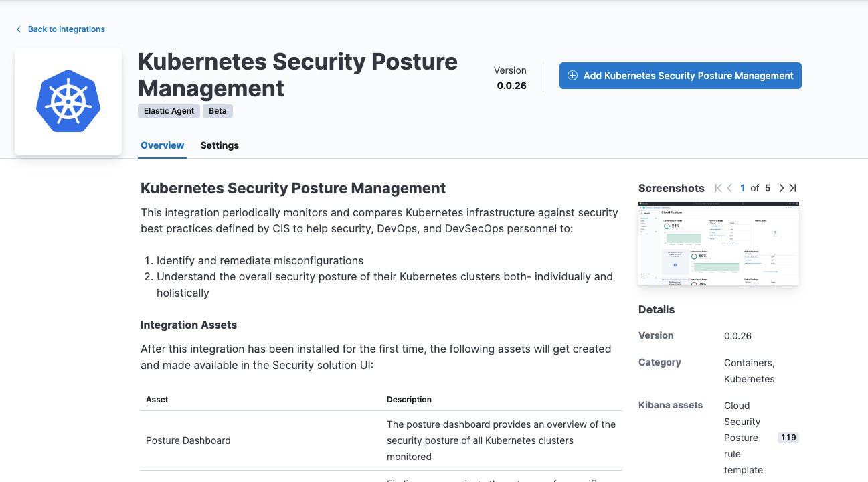Switch to the Settings tab

(219, 145)
